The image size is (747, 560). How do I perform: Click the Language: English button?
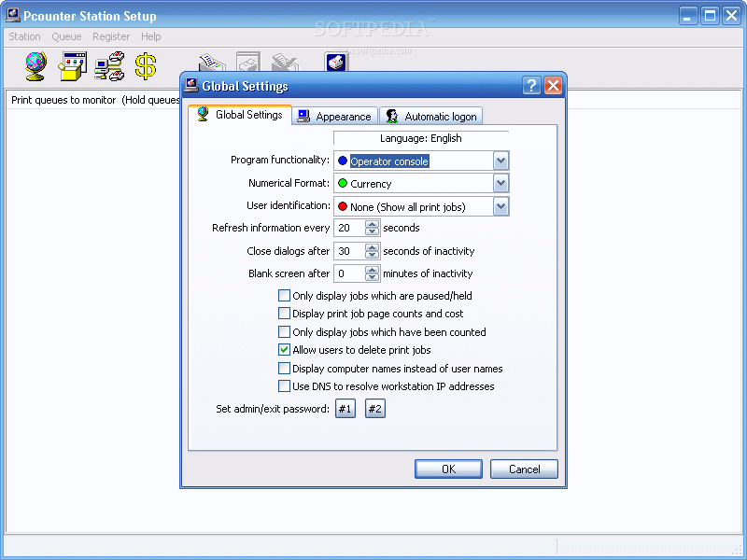421,138
